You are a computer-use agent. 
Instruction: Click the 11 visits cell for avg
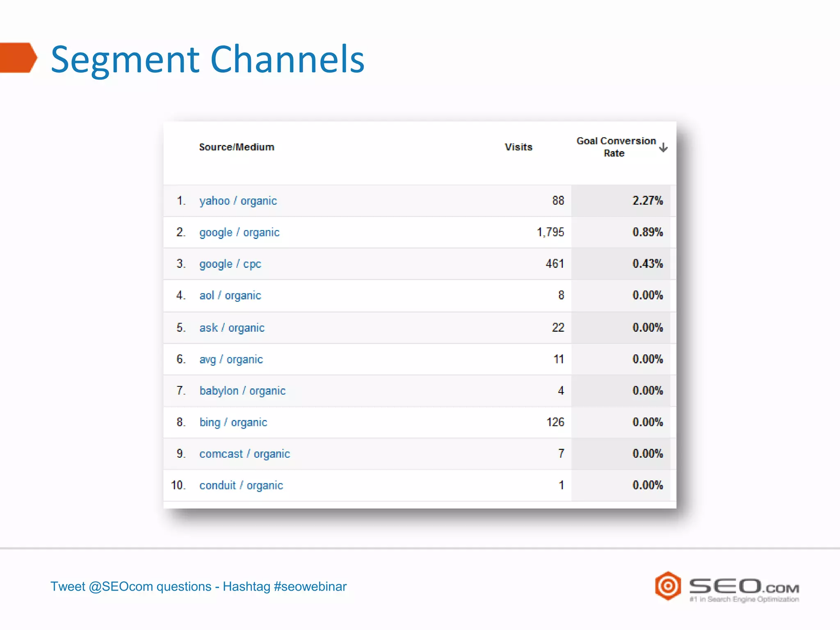pyautogui.click(x=559, y=359)
